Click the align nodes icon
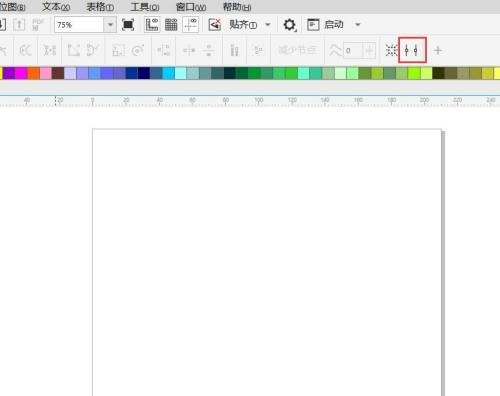 [163, 51]
